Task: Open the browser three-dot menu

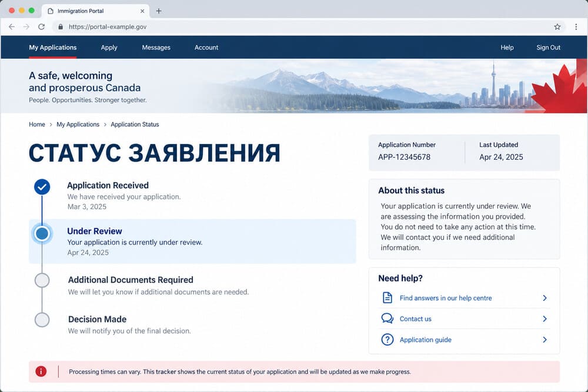Action: (576, 26)
